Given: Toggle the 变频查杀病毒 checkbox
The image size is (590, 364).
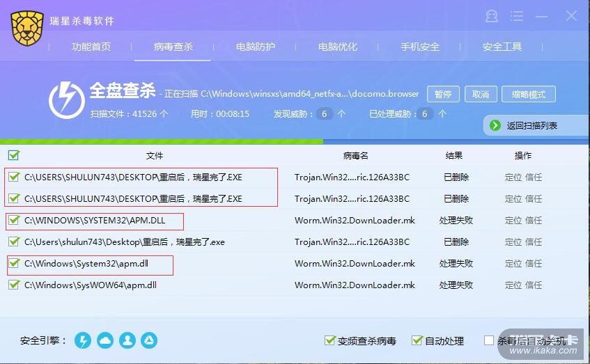Looking at the screenshot, I should point(329,340).
